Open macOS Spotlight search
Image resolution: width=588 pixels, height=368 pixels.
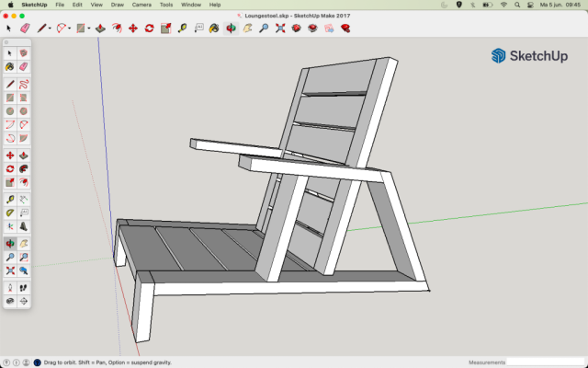pyautogui.click(x=517, y=5)
